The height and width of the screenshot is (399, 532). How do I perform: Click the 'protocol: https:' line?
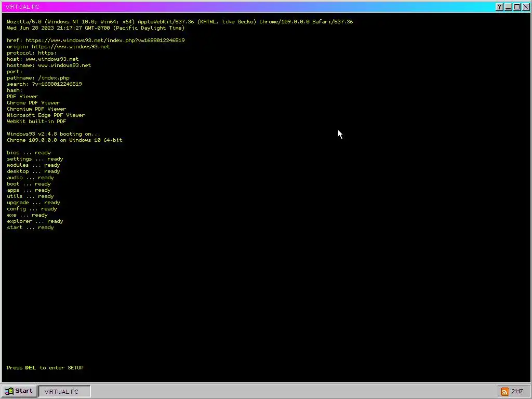[32, 53]
